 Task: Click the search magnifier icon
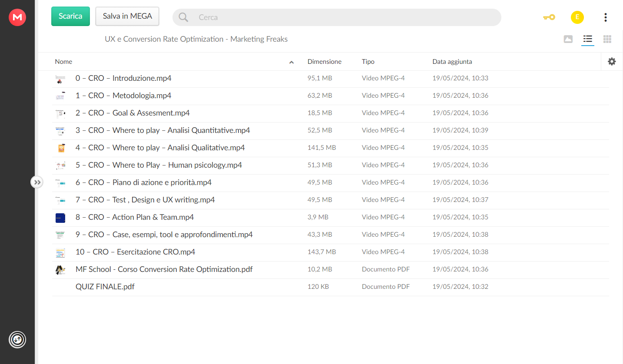(183, 17)
